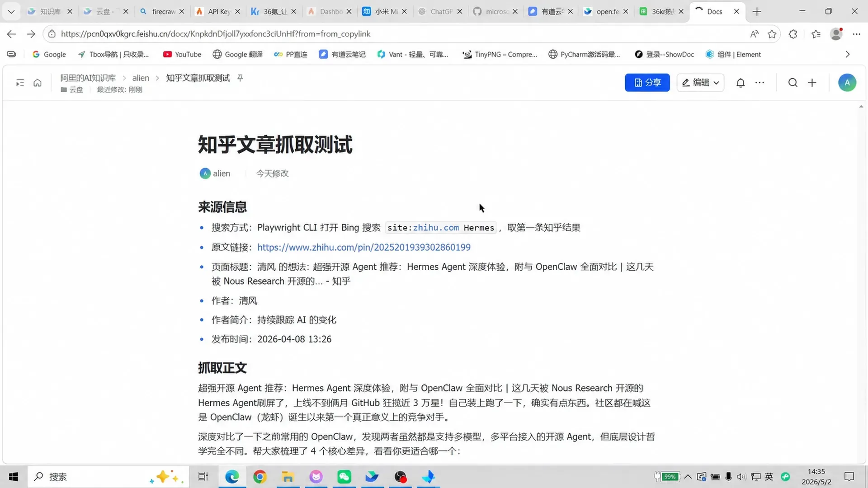The width and height of the screenshot is (868, 488).
Task: Open the 组件 | Element bookmark
Action: (x=733, y=54)
